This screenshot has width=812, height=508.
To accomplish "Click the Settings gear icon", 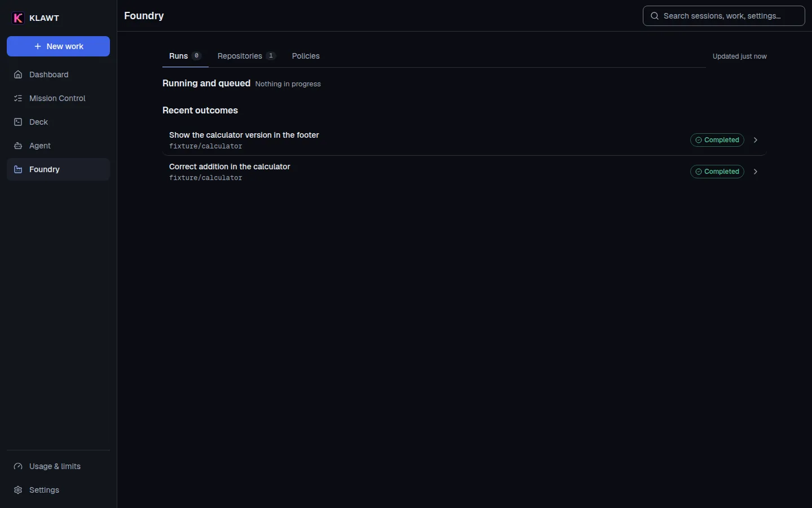I will click(18, 490).
